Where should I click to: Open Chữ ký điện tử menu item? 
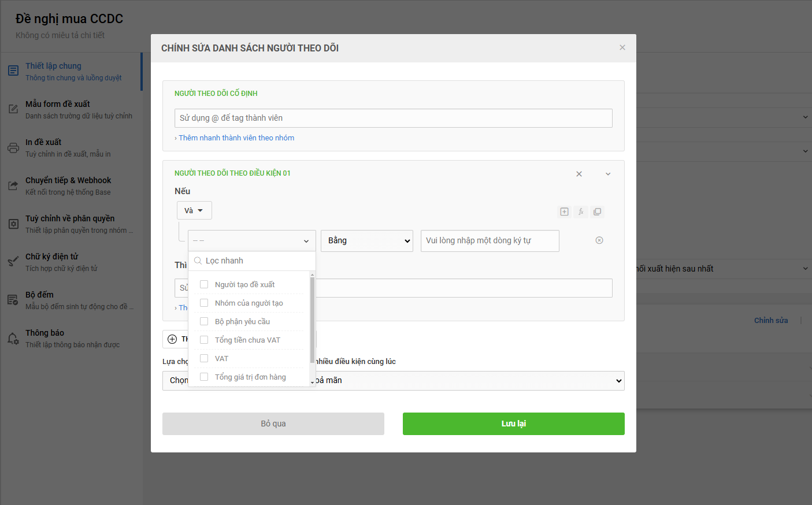71,262
